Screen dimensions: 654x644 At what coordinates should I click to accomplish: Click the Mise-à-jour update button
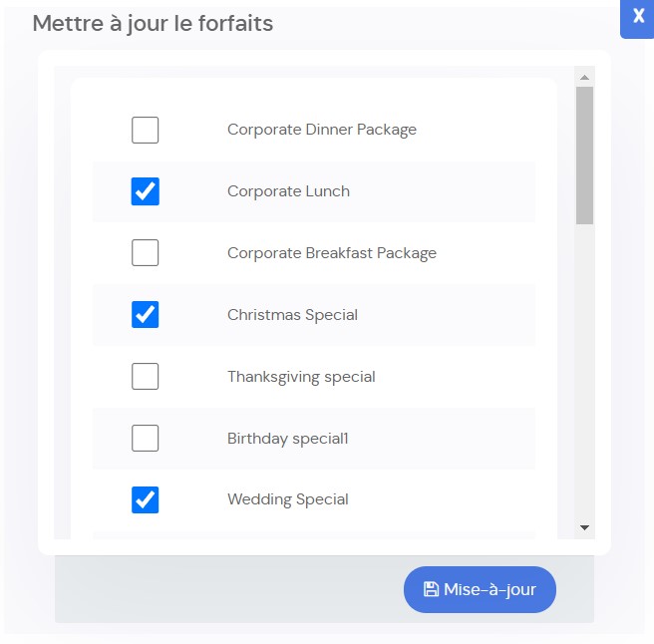pos(480,589)
